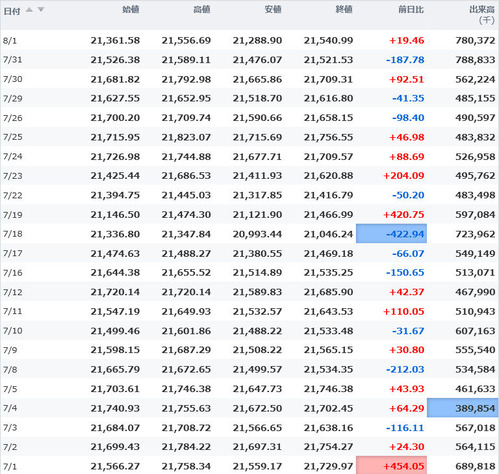This screenshot has width=499, height=474.
Task: Click the 7/9 date cell
Action: [10, 350]
